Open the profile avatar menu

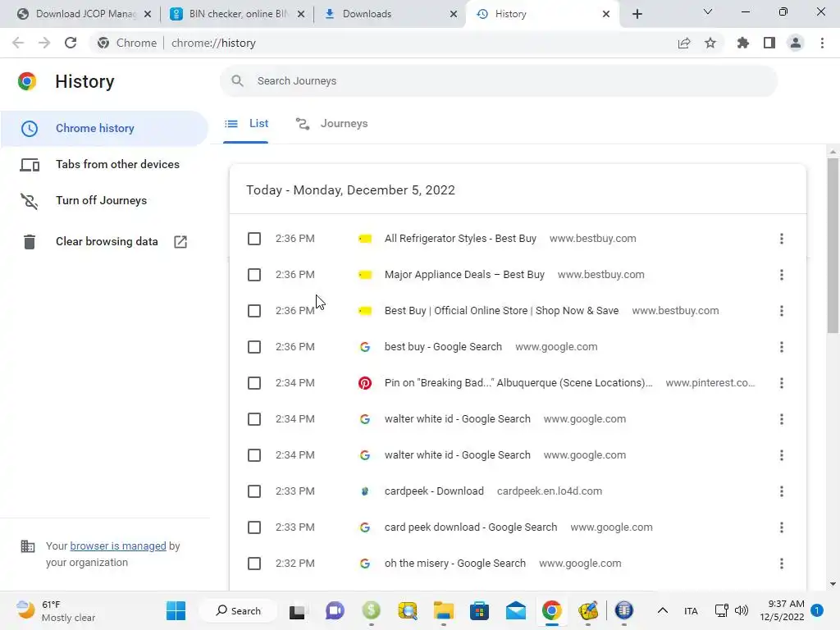tap(796, 43)
